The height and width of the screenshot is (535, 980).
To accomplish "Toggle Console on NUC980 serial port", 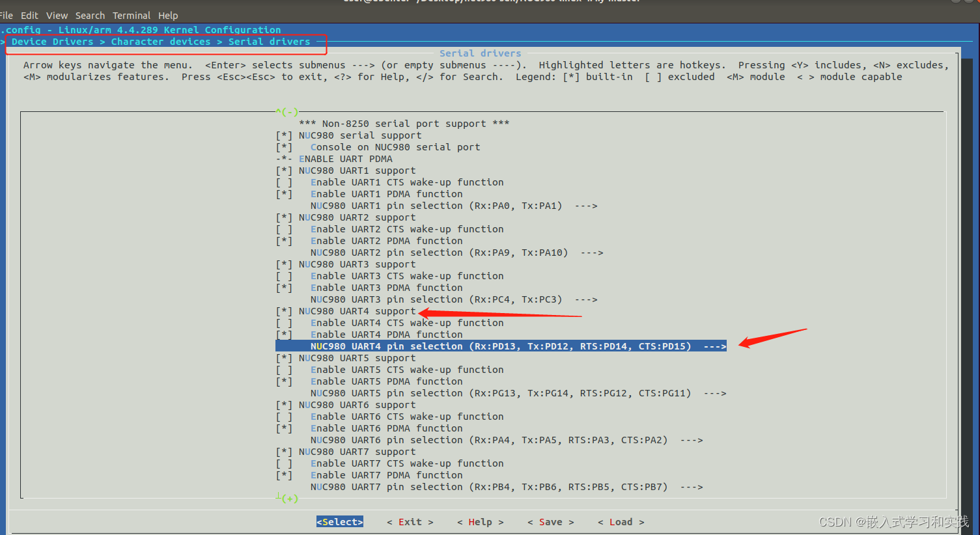I will pyautogui.click(x=284, y=147).
